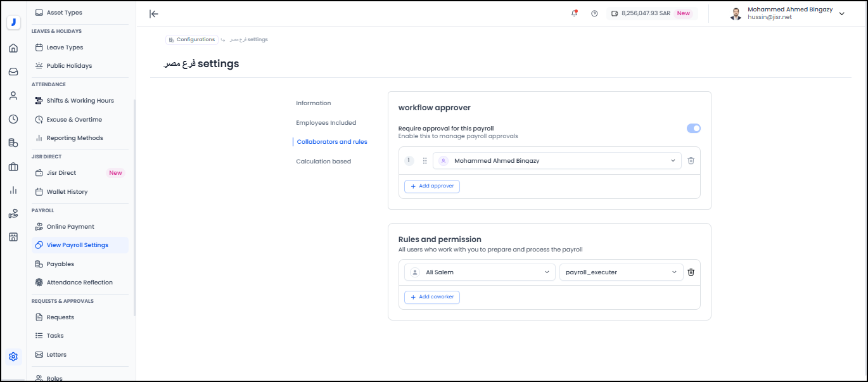Click the Add approver button
Viewport: 868px width, 382px height.
coord(432,186)
